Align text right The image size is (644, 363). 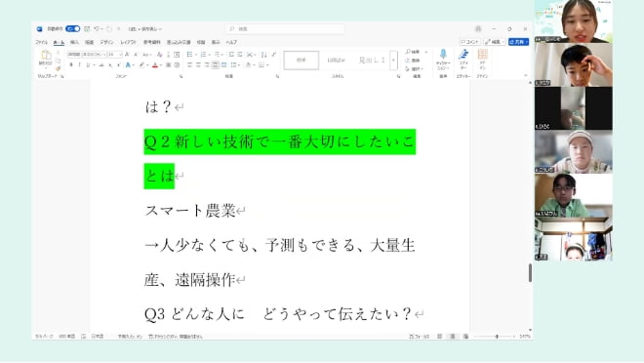(x=207, y=64)
